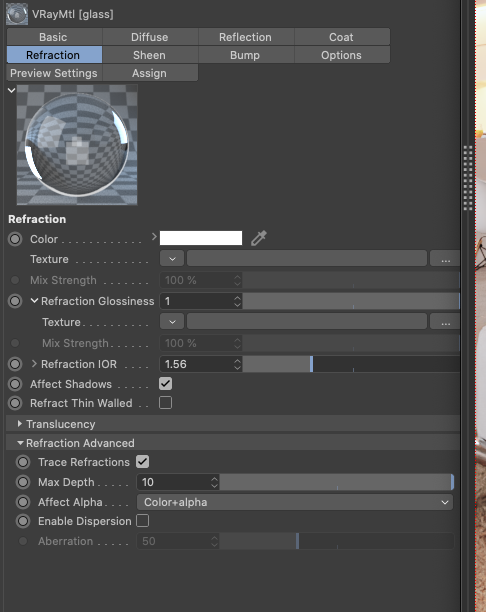Click the Refraction Glossiness stepper arrows
This screenshot has width=486, height=612.
point(237,301)
